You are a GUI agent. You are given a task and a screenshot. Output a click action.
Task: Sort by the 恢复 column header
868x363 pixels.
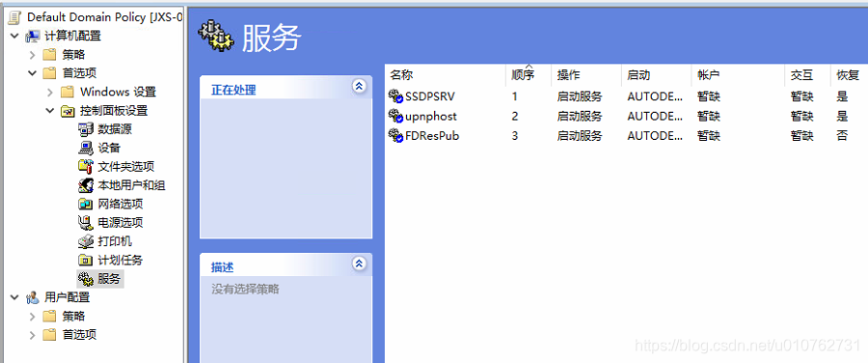(x=850, y=75)
